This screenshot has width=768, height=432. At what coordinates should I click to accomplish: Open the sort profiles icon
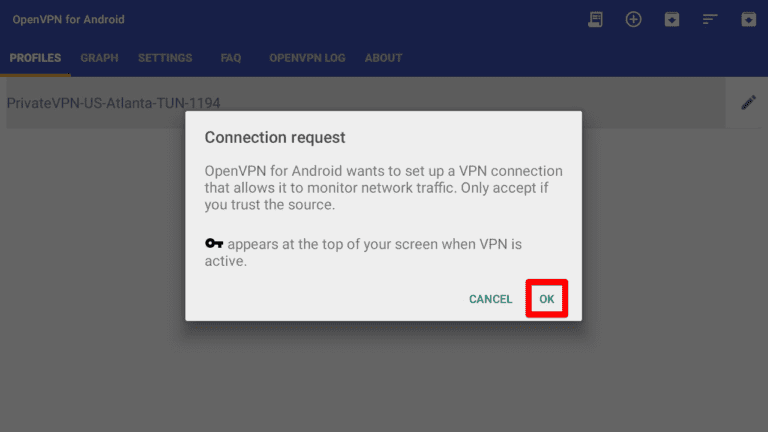tap(710, 20)
